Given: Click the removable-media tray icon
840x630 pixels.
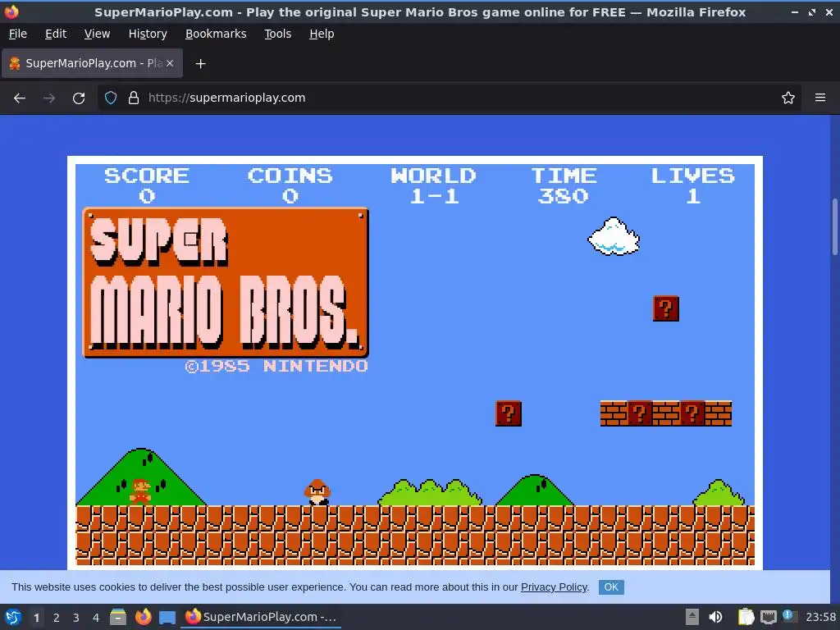Looking at the screenshot, I should click(692, 617).
